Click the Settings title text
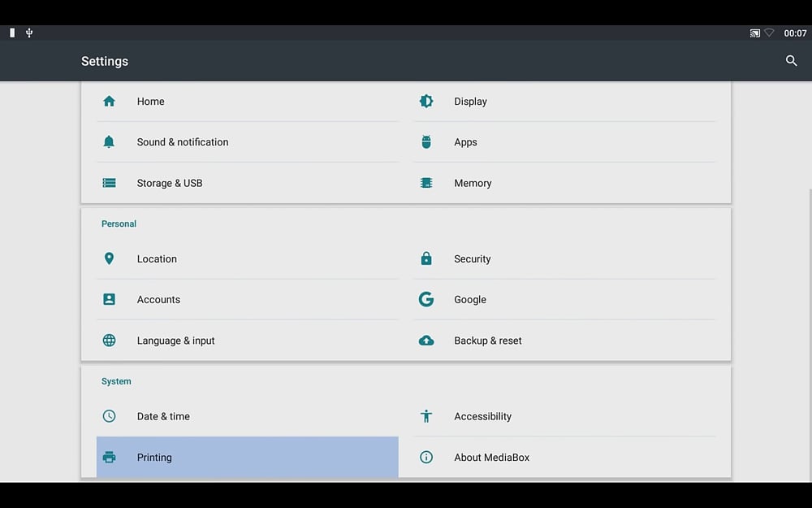Image resolution: width=812 pixels, height=508 pixels. coord(105,61)
